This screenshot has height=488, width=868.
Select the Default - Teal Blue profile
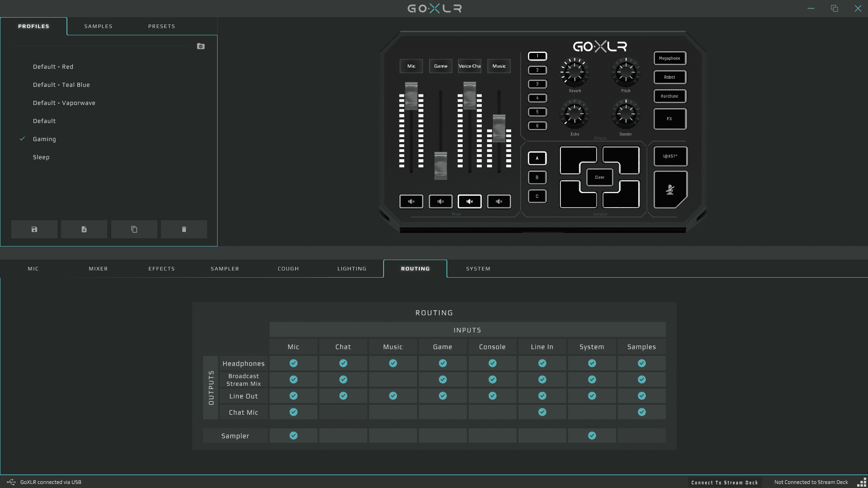click(62, 85)
